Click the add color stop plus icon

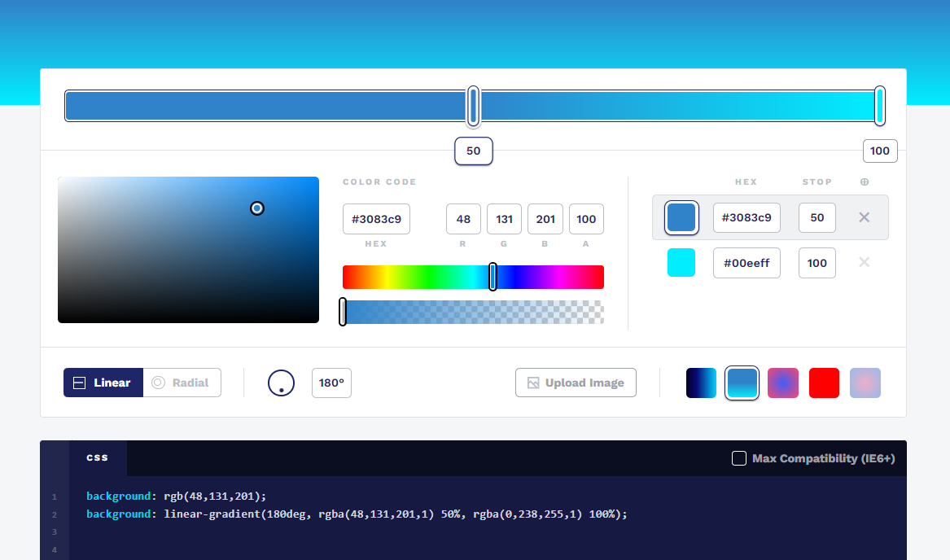pyautogui.click(x=865, y=182)
